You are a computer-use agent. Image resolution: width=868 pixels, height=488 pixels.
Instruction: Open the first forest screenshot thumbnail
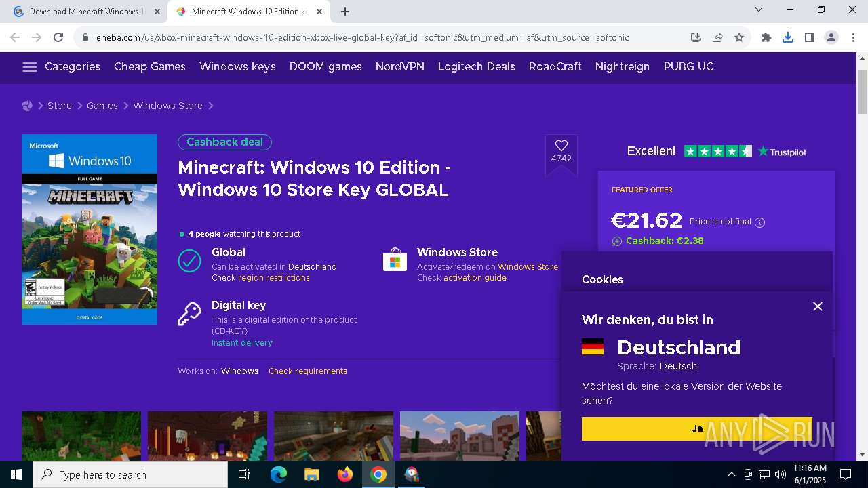pyautogui.click(x=81, y=436)
